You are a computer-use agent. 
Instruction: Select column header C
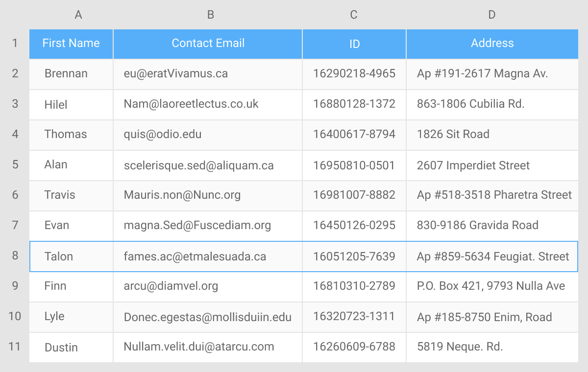(x=354, y=15)
